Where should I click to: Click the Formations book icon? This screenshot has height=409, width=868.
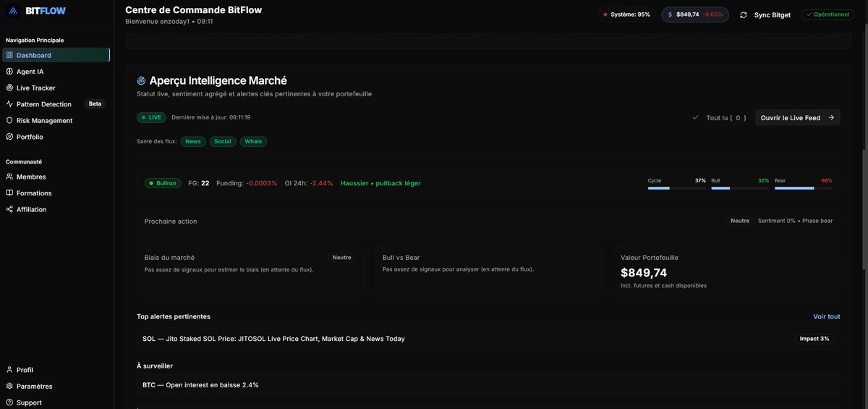pos(9,193)
